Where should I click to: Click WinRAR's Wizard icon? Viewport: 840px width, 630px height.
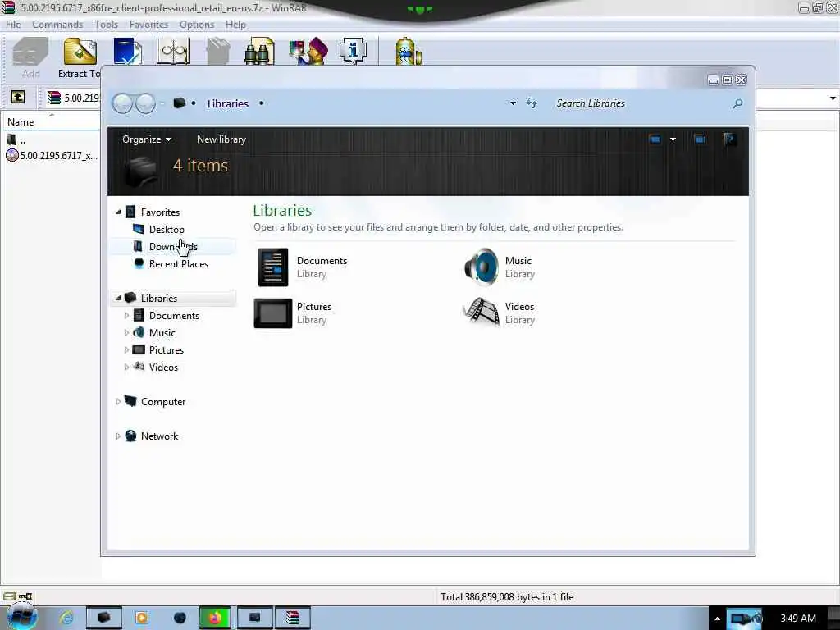click(x=308, y=52)
